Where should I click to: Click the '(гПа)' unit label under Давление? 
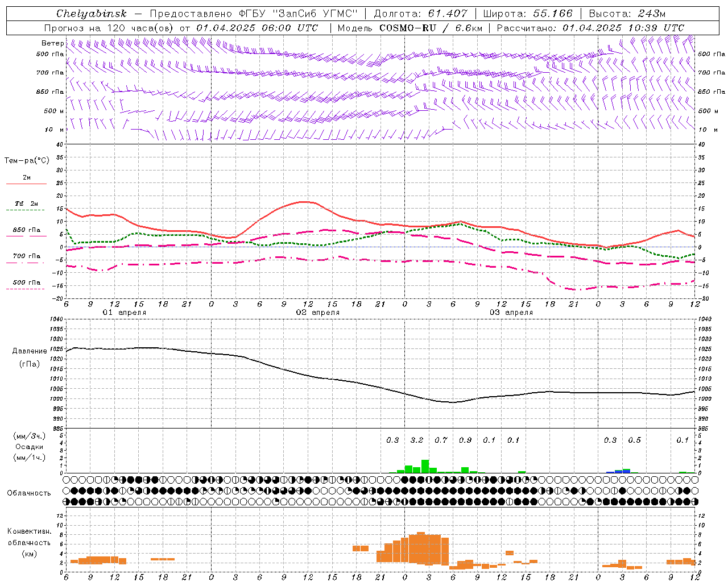pos(30,364)
